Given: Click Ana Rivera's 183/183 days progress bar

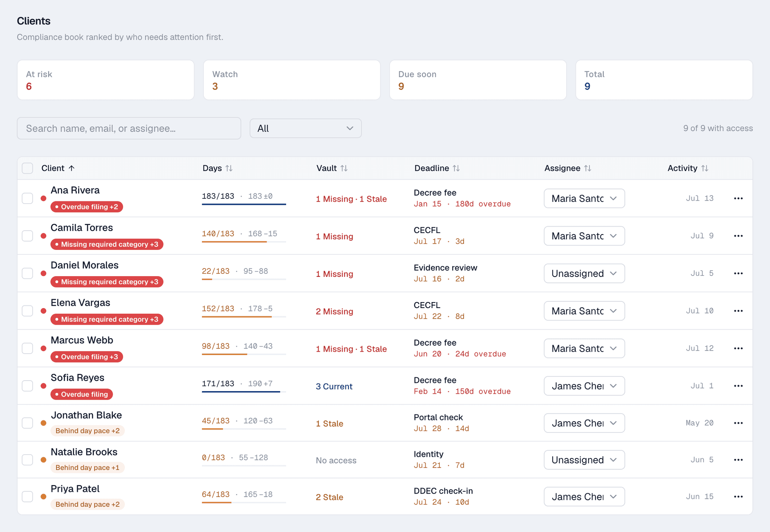Looking at the screenshot, I should [244, 204].
